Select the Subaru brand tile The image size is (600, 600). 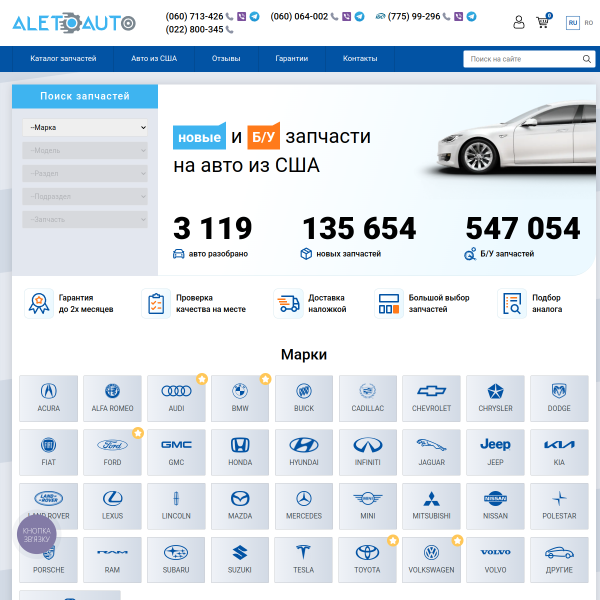pos(176,560)
